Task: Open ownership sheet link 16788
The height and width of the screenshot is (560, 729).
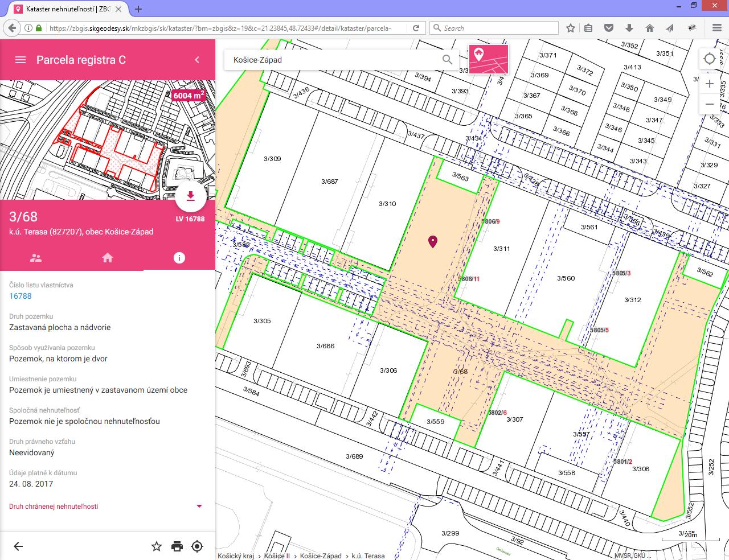Action: (21, 296)
